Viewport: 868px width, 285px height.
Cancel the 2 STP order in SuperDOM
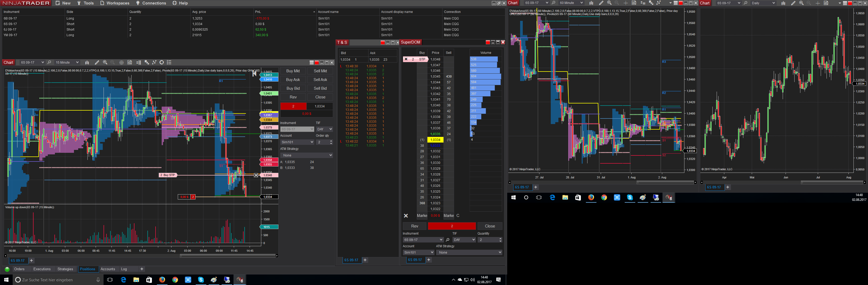(406, 59)
